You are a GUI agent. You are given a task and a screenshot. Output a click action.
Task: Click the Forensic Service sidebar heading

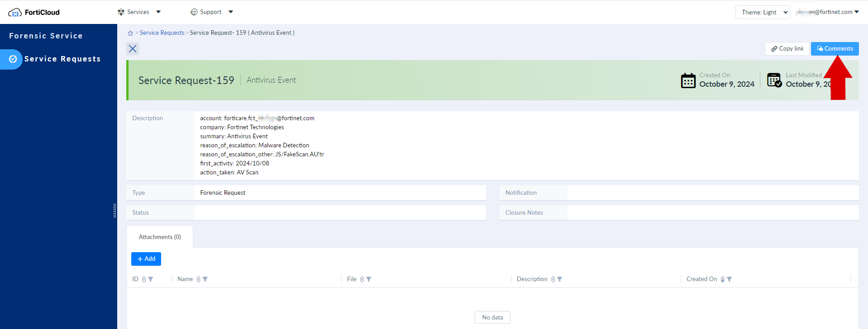pyautogui.click(x=46, y=36)
